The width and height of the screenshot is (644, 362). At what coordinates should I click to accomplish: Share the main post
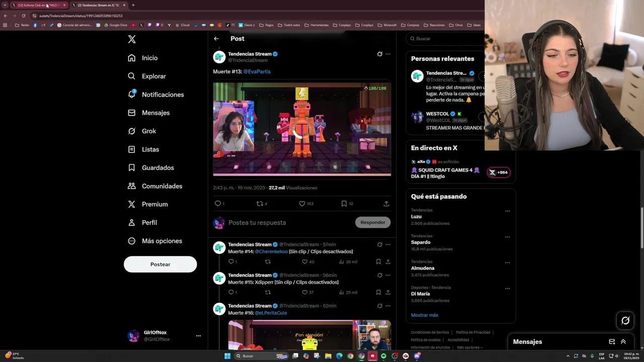coord(386,204)
